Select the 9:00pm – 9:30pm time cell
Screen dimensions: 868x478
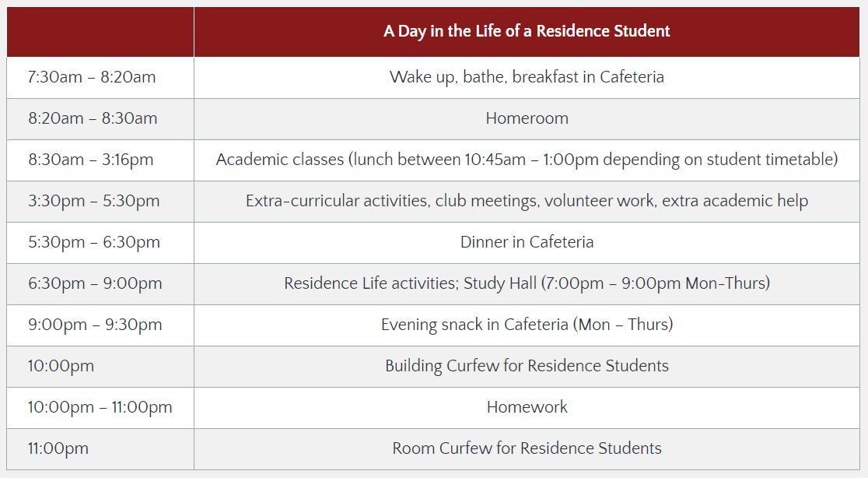click(x=95, y=325)
